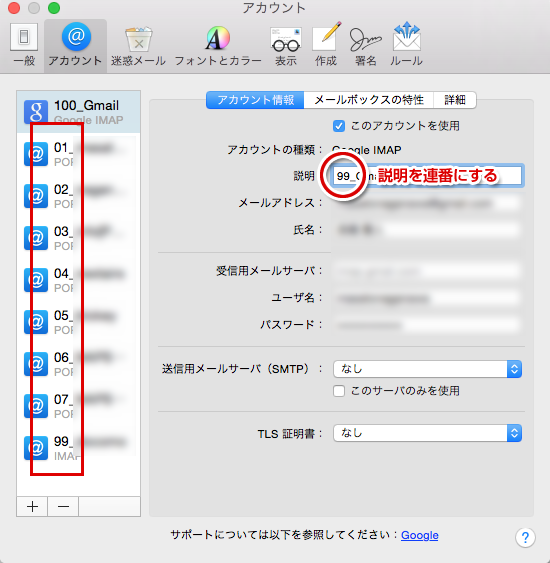Select the account beginning with 03_
550x563 pixels.
[x=79, y=238]
